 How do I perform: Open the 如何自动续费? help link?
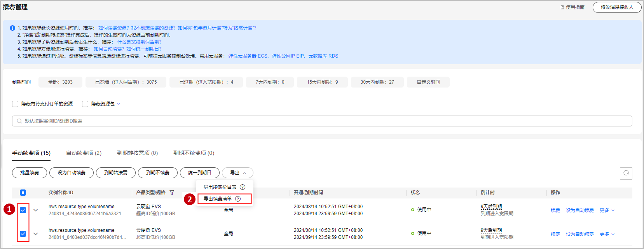(x=109, y=49)
